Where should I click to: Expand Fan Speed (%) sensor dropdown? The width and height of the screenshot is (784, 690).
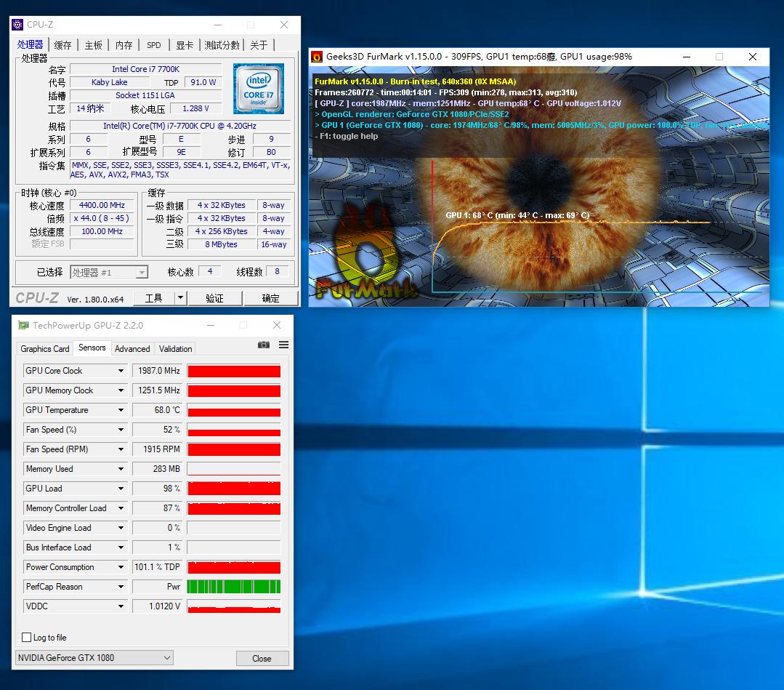click(x=121, y=429)
